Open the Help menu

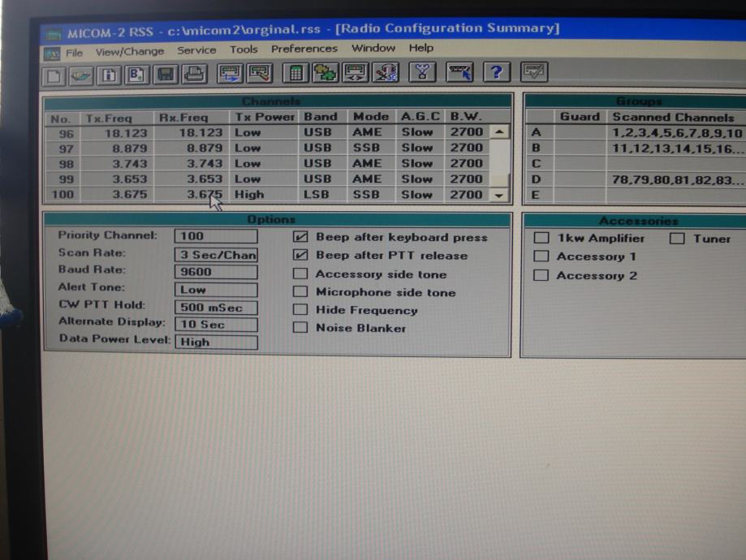tap(421, 48)
